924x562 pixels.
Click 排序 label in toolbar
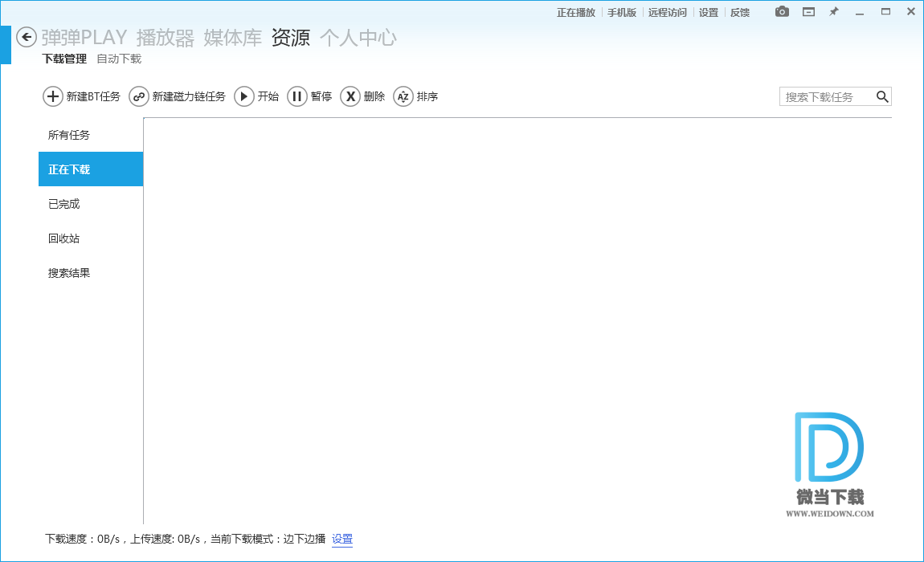click(427, 96)
